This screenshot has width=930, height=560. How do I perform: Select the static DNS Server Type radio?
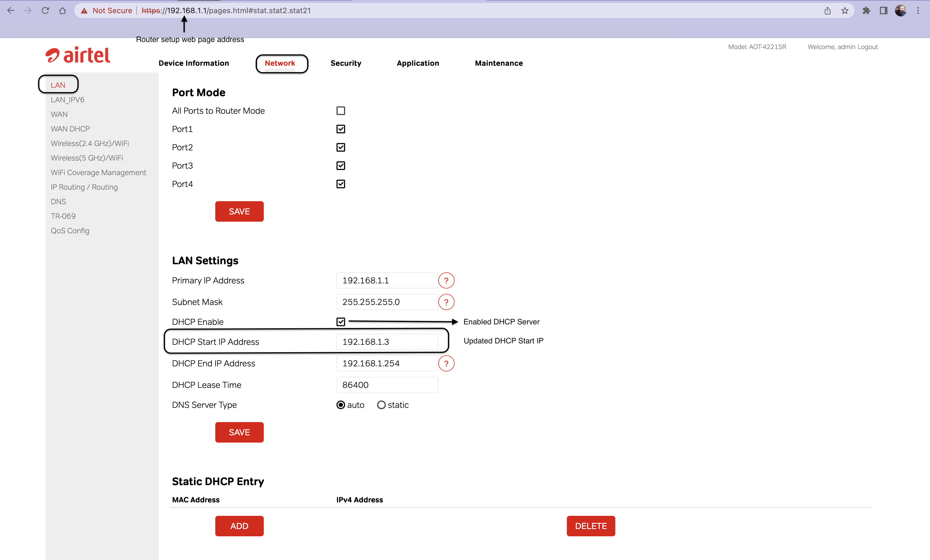coord(381,405)
